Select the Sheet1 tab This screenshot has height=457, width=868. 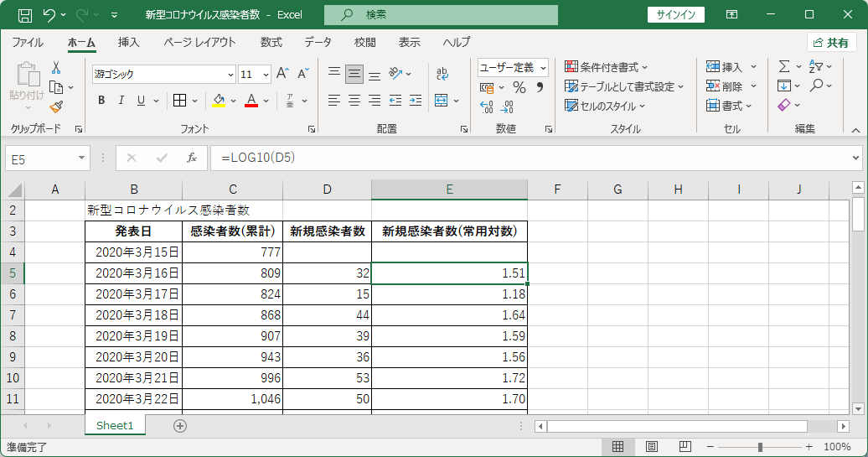115,425
